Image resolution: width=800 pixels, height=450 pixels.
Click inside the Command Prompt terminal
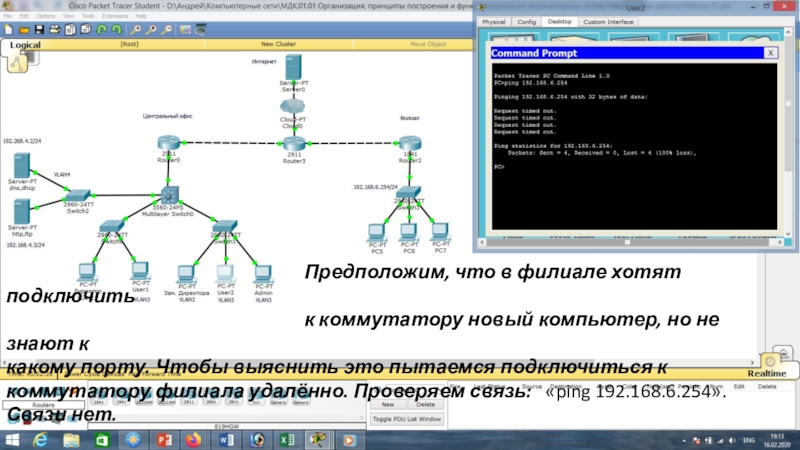634,146
